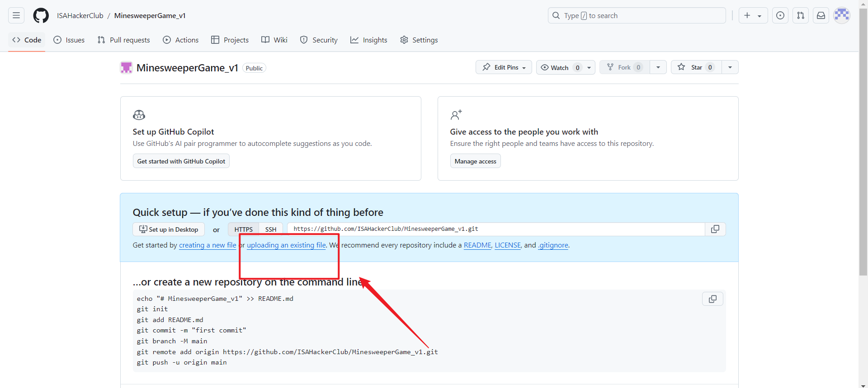
Task: Open the Pull requests tab
Action: click(x=124, y=40)
